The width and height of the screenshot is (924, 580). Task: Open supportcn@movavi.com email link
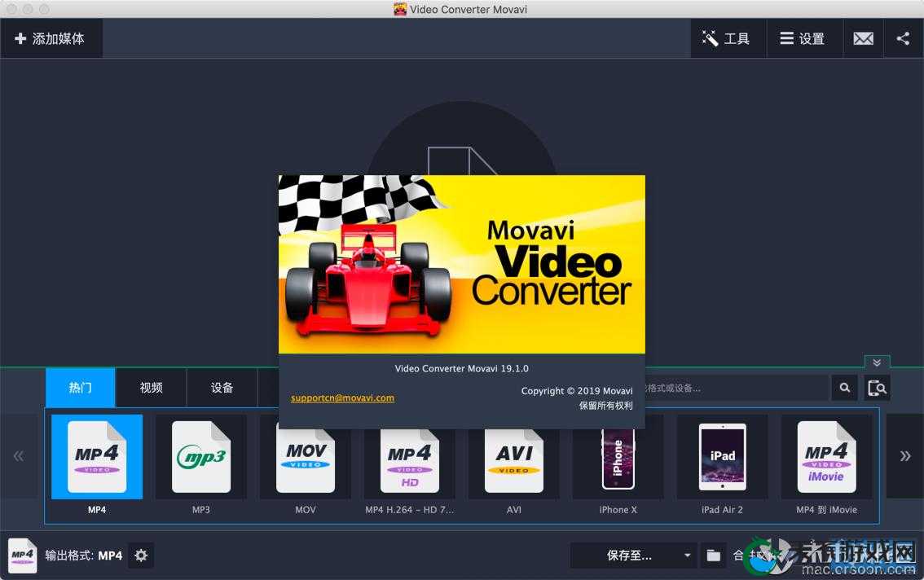click(342, 398)
